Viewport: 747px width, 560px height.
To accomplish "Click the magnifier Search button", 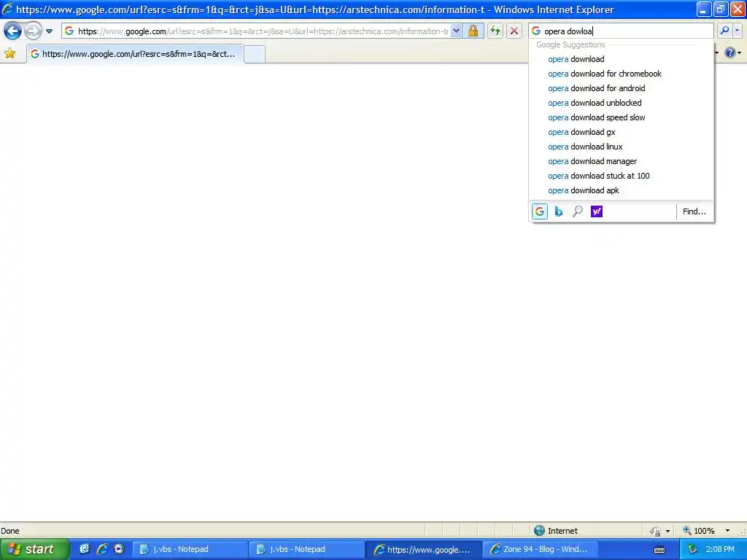I will pyautogui.click(x=724, y=31).
